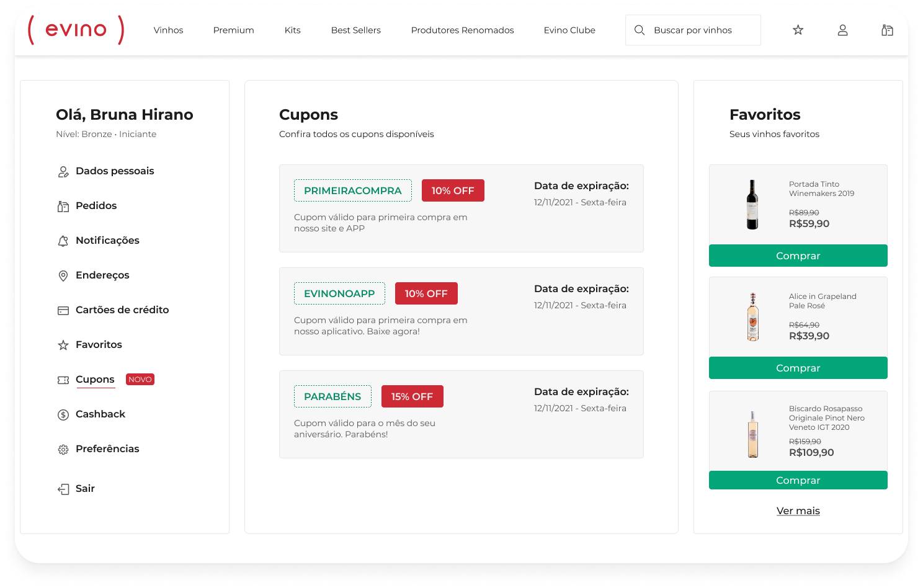Click Alice in Grapeland Pale Rosé name
Screen dimensions: 923x588
(x=823, y=301)
